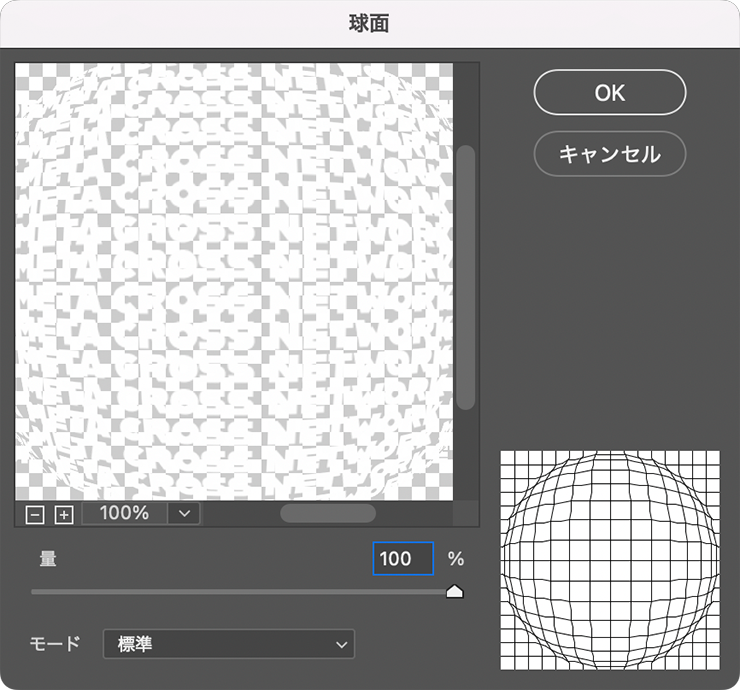Click the middle of the 量 slider track
The height and width of the screenshot is (690, 740).
pos(240,592)
